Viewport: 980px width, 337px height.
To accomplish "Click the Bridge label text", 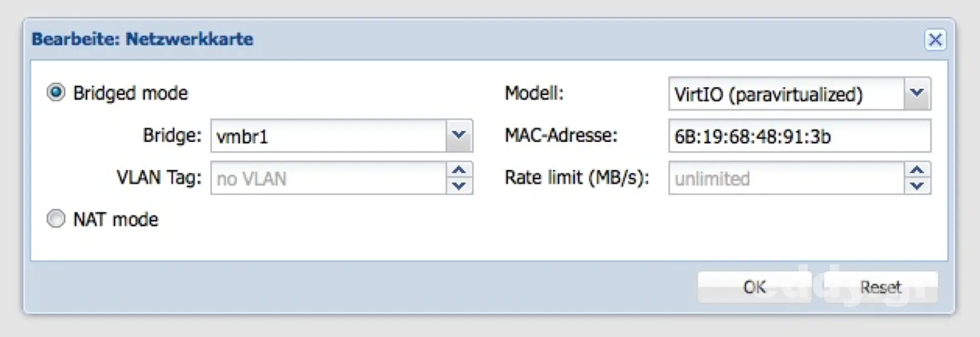I will coord(172,135).
